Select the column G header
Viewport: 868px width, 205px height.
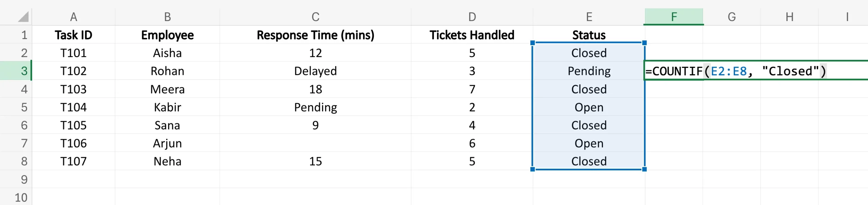(x=732, y=17)
